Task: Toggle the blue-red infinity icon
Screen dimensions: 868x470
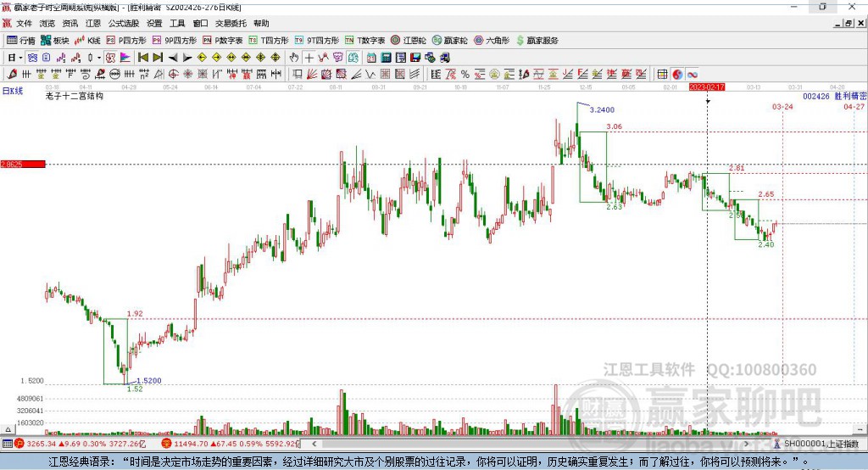Action: 693,75
